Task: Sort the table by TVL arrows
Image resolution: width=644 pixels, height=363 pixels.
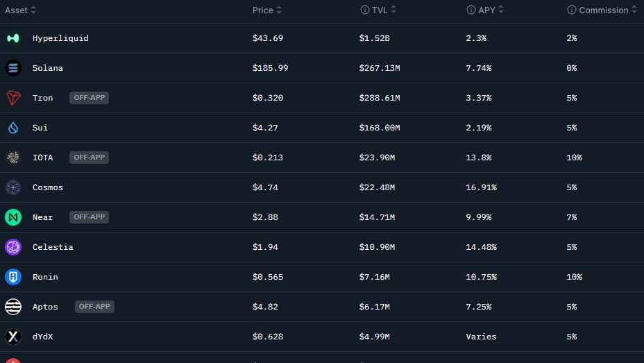Action: tap(393, 10)
